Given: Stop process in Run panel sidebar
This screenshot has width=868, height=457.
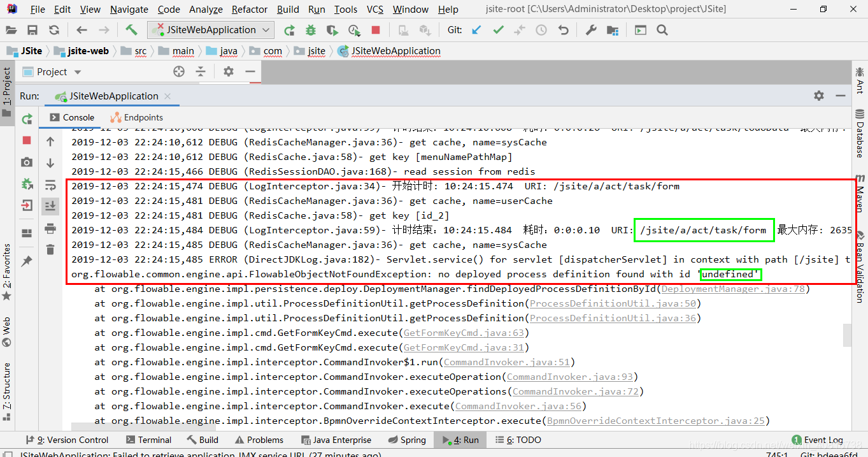Looking at the screenshot, I should point(27,140).
